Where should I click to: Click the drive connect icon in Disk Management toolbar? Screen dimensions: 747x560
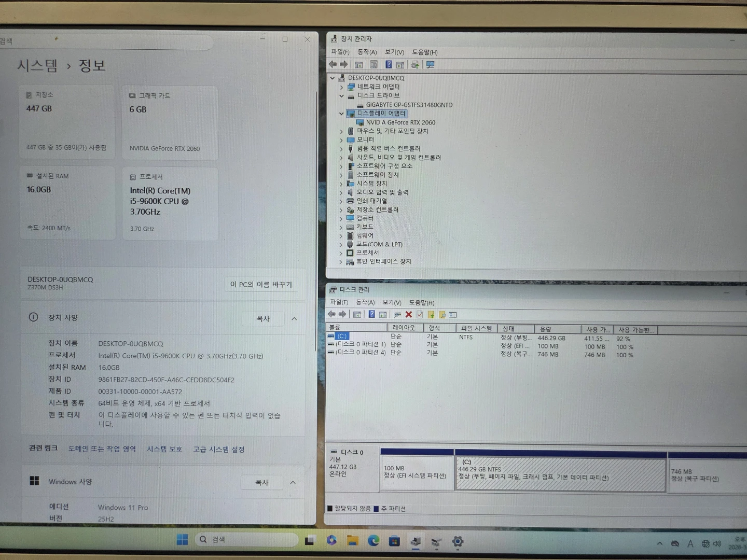pos(397,314)
